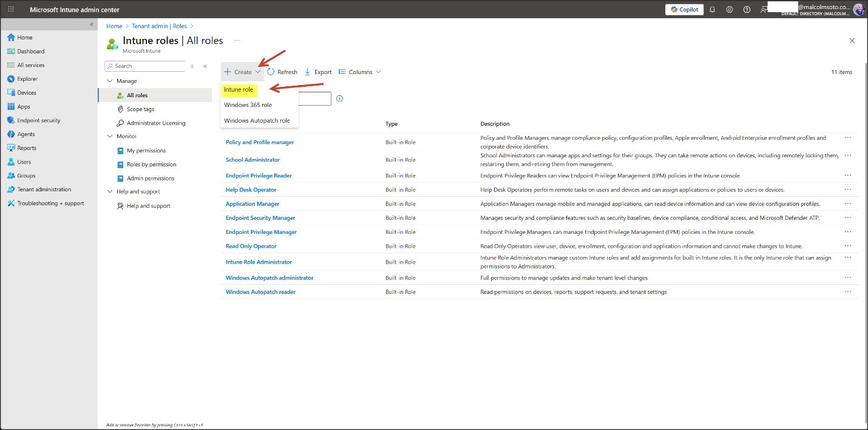
Task: Open Endpoint security in left navigation
Action: point(38,120)
